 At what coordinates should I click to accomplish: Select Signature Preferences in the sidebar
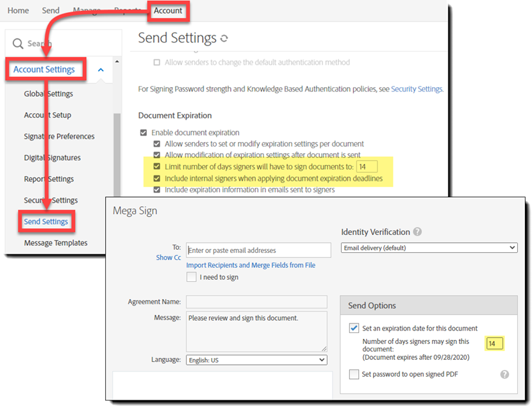pos(58,136)
